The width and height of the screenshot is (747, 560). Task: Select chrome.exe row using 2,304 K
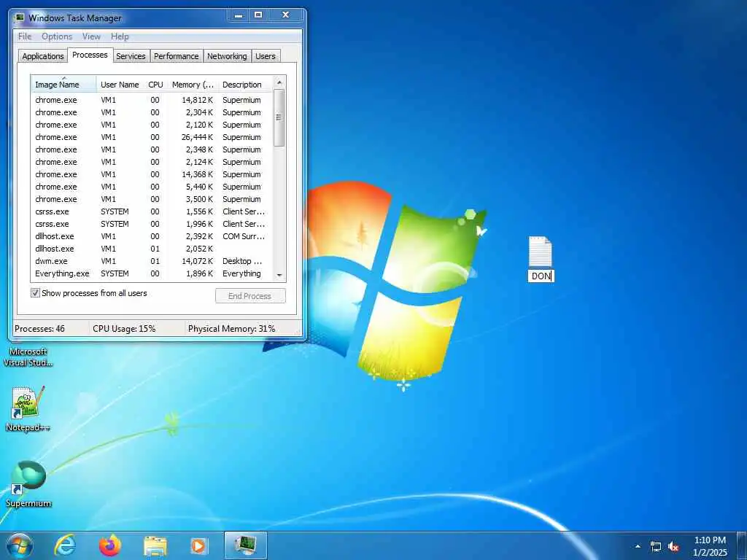click(152, 112)
